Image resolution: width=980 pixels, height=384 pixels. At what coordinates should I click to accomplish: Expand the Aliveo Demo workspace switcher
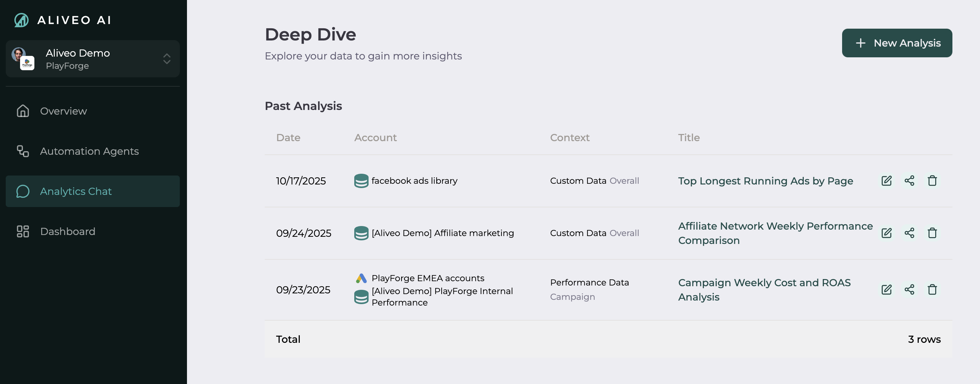point(167,59)
